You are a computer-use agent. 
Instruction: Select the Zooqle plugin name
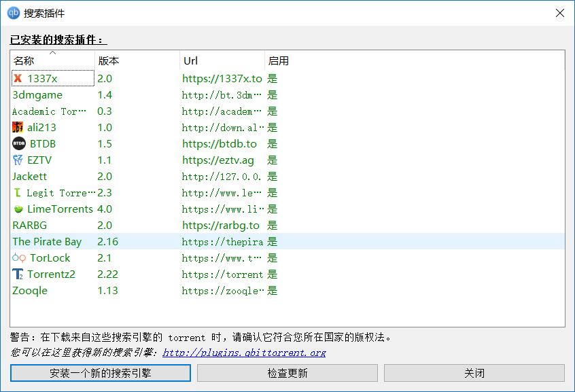click(30, 290)
